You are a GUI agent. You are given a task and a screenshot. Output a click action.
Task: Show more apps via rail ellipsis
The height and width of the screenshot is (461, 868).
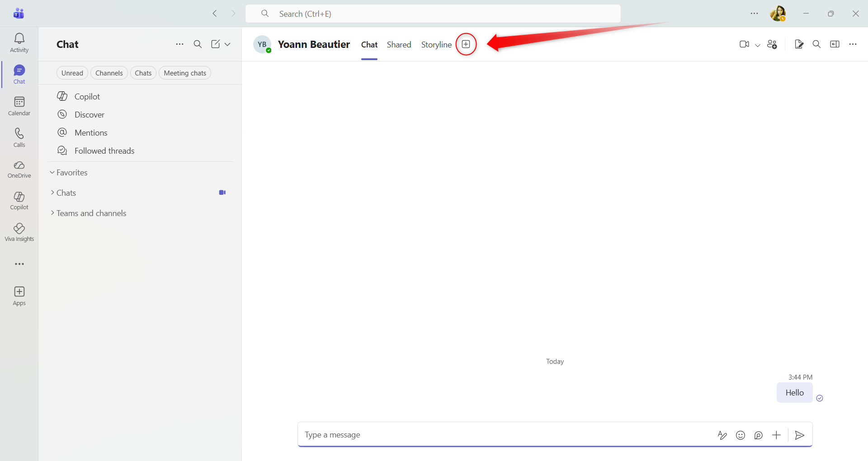[x=19, y=264]
